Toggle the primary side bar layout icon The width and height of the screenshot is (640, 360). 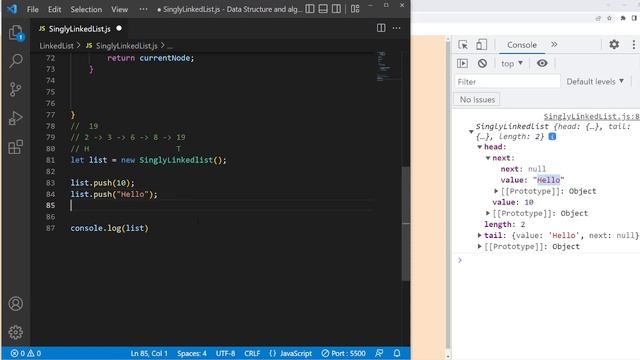click(310, 9)
